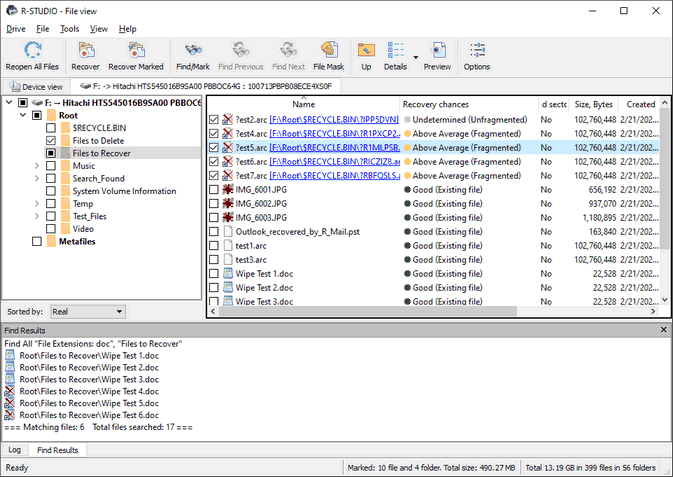Image resolution: width=673 pixels, height=477 pixels.
Task: Expand the Search_Found folder node
Action: coord(37,178)
